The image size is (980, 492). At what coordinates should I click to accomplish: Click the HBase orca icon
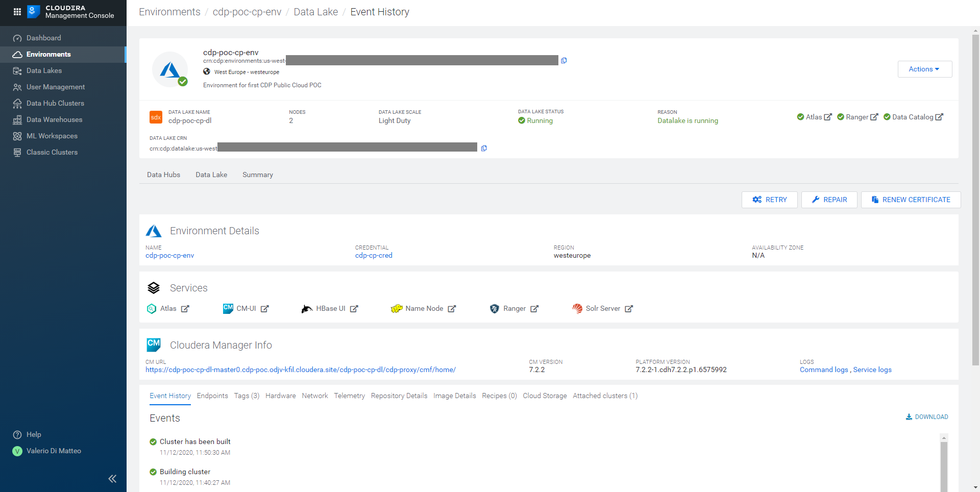pos(307,309)
